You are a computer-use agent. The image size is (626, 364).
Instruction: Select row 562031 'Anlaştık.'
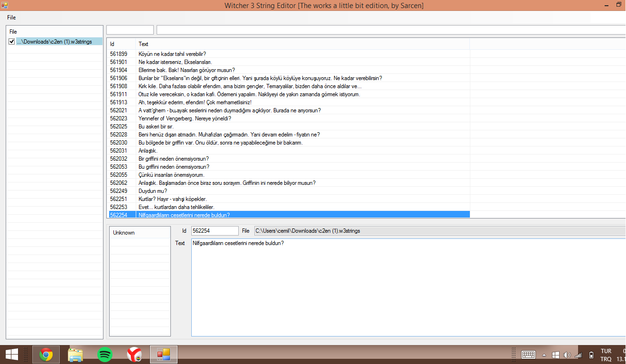[x=289, y=151]
